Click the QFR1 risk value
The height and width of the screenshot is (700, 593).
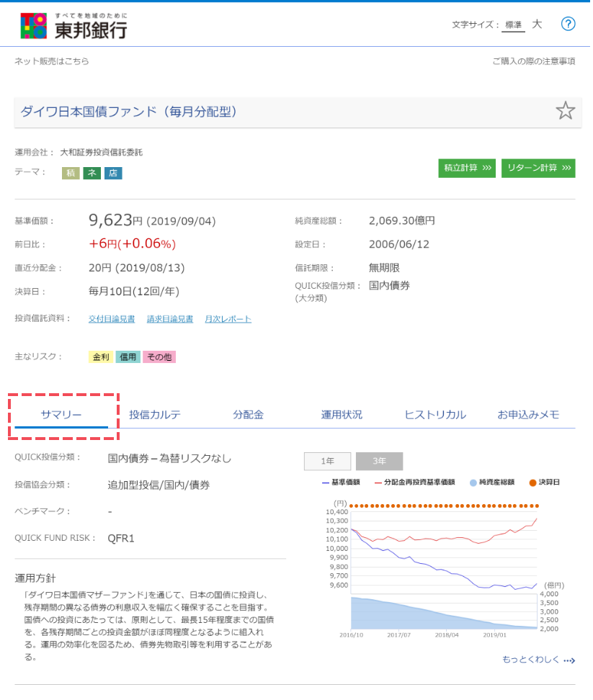[121, 539]
